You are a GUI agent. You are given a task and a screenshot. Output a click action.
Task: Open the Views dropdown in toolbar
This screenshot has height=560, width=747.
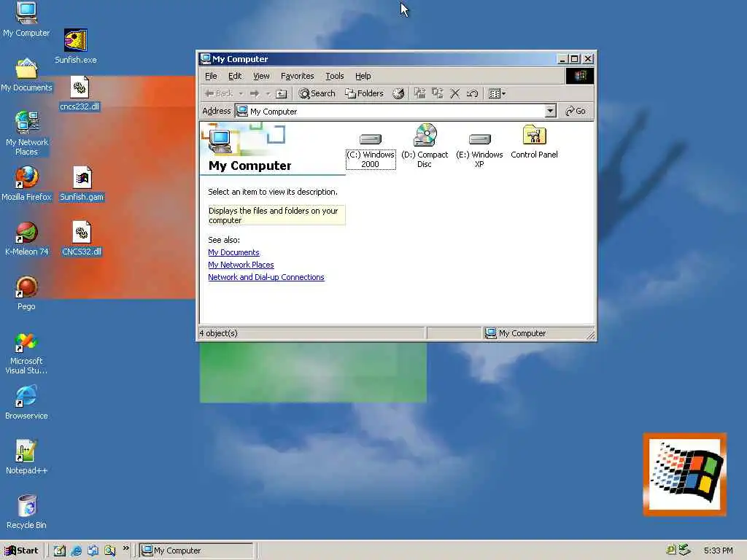497,94
